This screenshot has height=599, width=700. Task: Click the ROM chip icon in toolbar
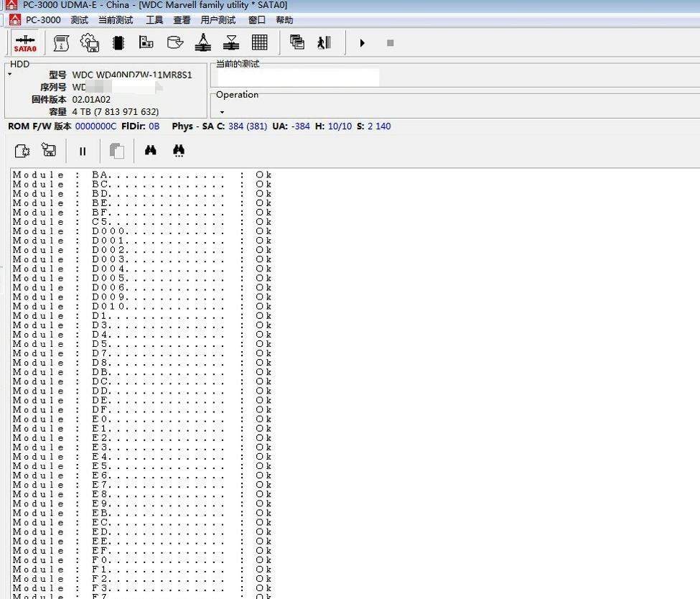pos(118,43)
